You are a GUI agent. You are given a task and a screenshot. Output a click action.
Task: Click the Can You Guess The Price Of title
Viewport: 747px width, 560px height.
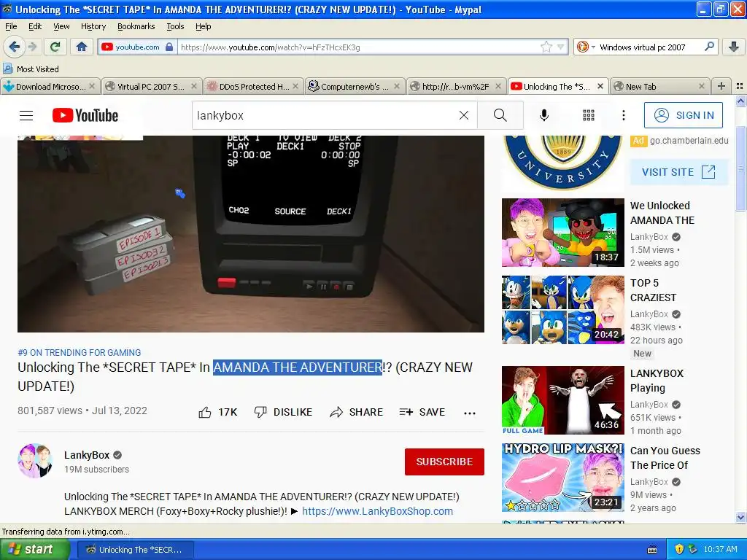click(665, 458)
